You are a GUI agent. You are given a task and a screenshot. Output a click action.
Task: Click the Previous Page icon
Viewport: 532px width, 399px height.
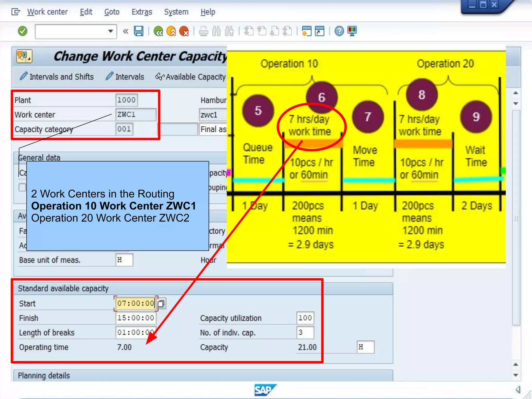click(262, 31)
